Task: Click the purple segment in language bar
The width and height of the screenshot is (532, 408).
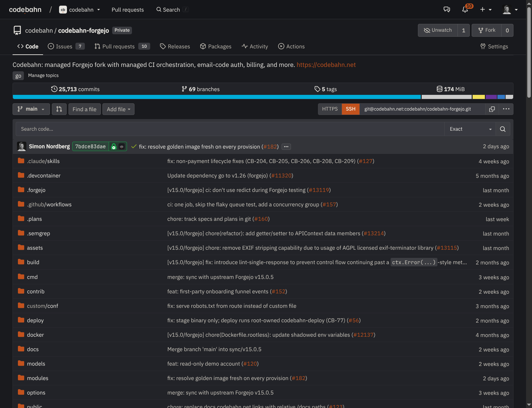Action: click(491, 97)
